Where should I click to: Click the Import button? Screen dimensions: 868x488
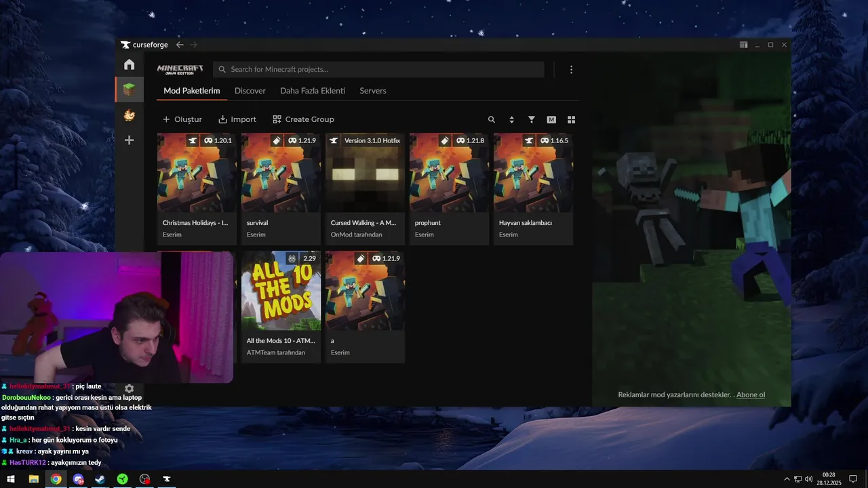point(237,119)
